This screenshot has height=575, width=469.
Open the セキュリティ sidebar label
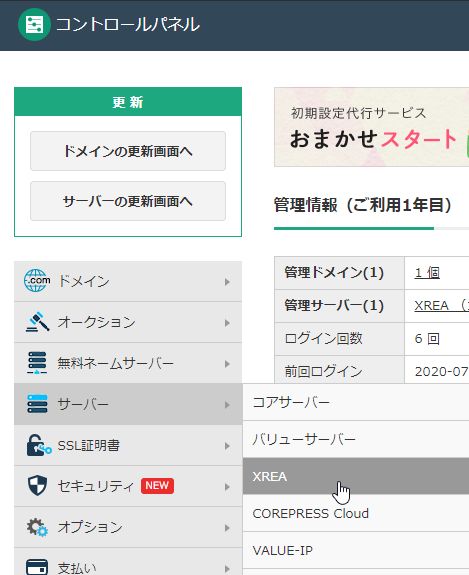pyautogui.click(x=96, y=486)
